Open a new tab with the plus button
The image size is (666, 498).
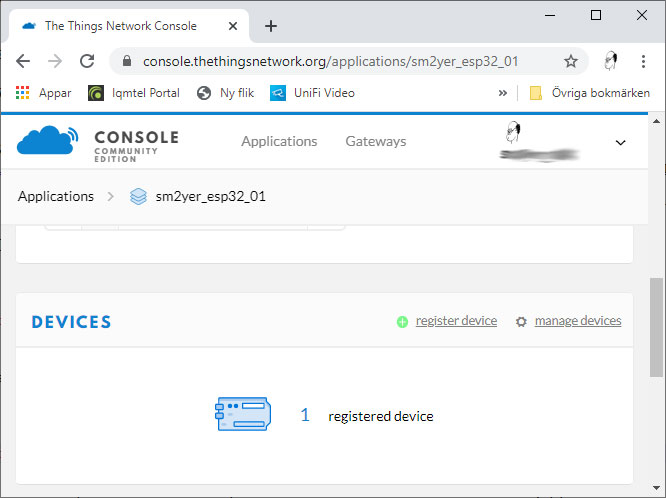pos(271,26)
